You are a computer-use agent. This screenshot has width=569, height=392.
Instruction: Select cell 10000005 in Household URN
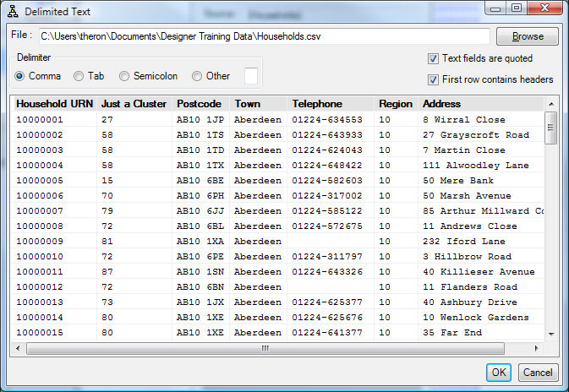pos(40,181)
